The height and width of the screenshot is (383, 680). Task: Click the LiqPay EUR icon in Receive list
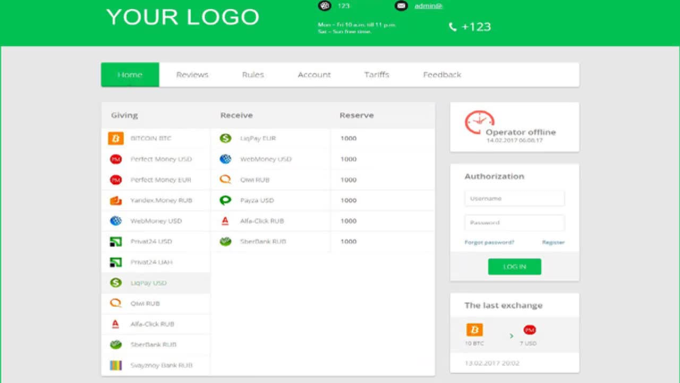[x=226, y=138]
